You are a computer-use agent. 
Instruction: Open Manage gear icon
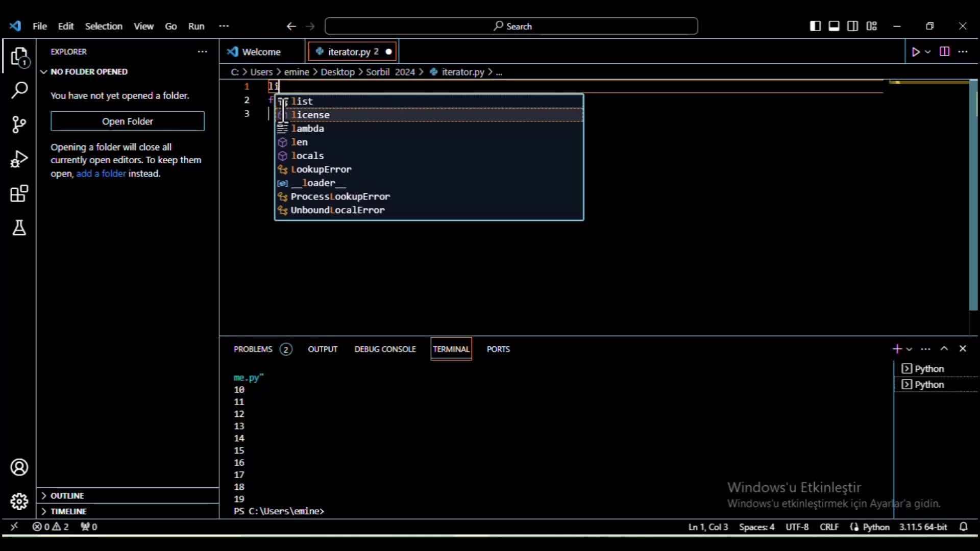point(19,502)
